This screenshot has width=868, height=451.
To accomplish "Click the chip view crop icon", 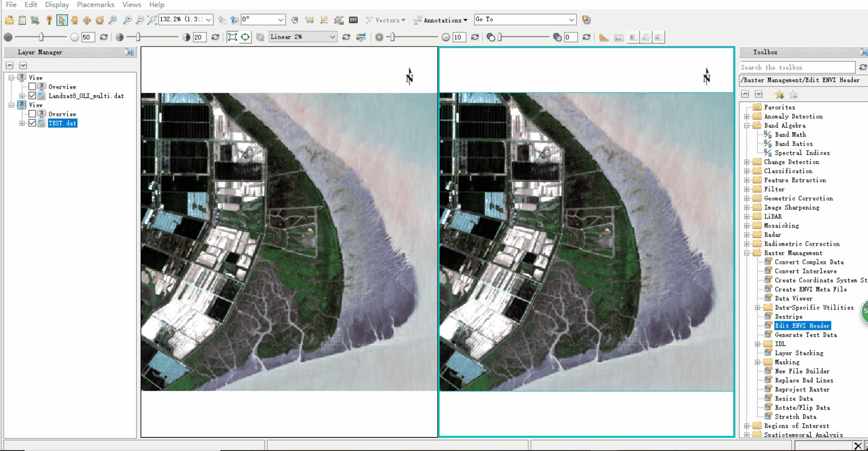I will [35, 20].
